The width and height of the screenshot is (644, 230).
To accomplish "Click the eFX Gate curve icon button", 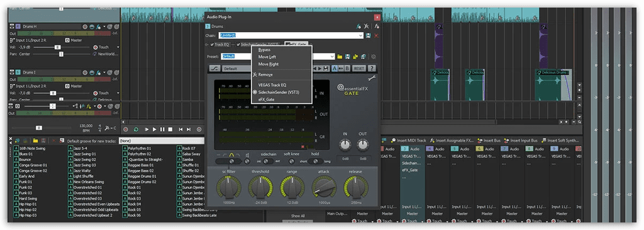I will [x=215, y=68].
